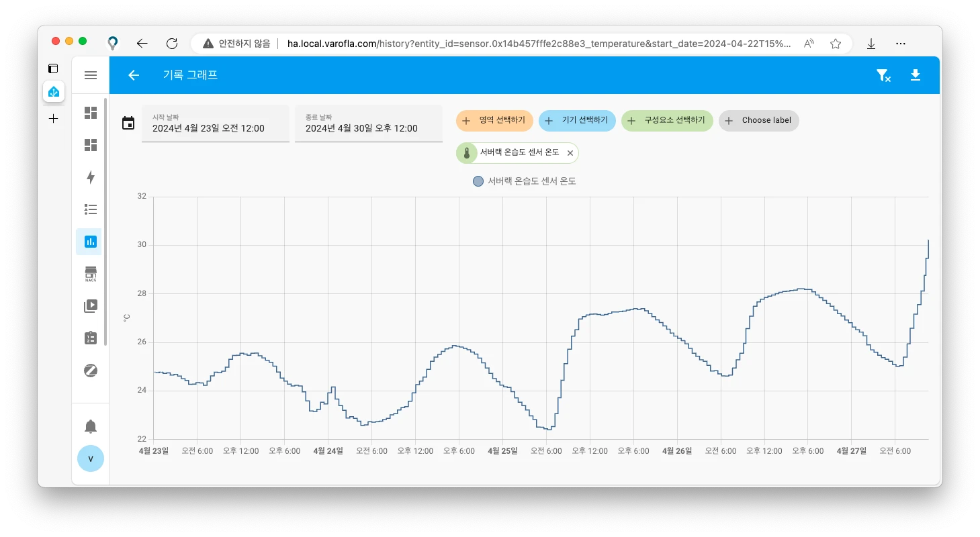Open Media browser in sidebar
The height and width of the screenshot is (537, 980).
click(x=91, y=306)
